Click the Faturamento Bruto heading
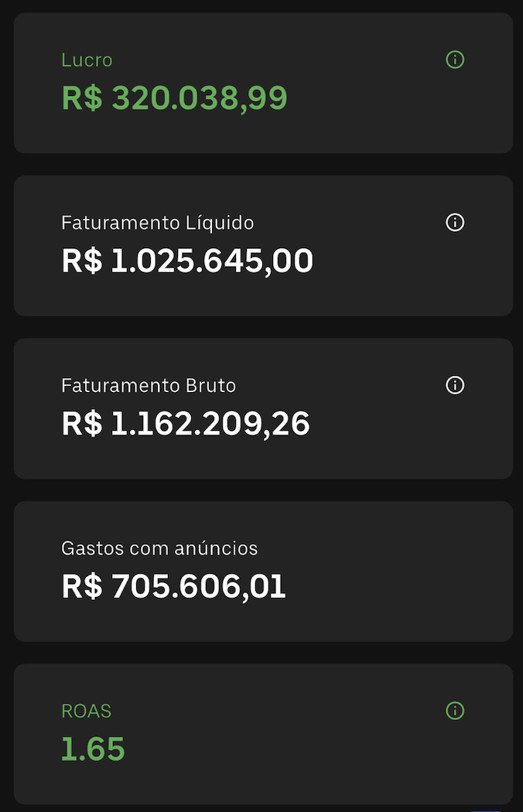 point(149,386)
